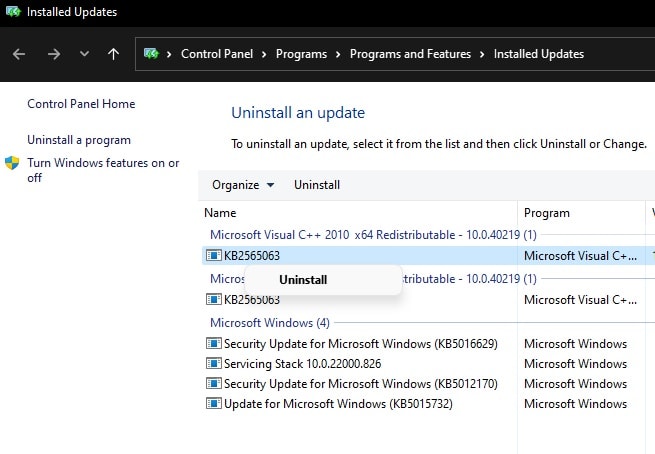The image size is (655, 454).
Task: Click the address bar Control Panel icon
Action: (x=151, y=53)
